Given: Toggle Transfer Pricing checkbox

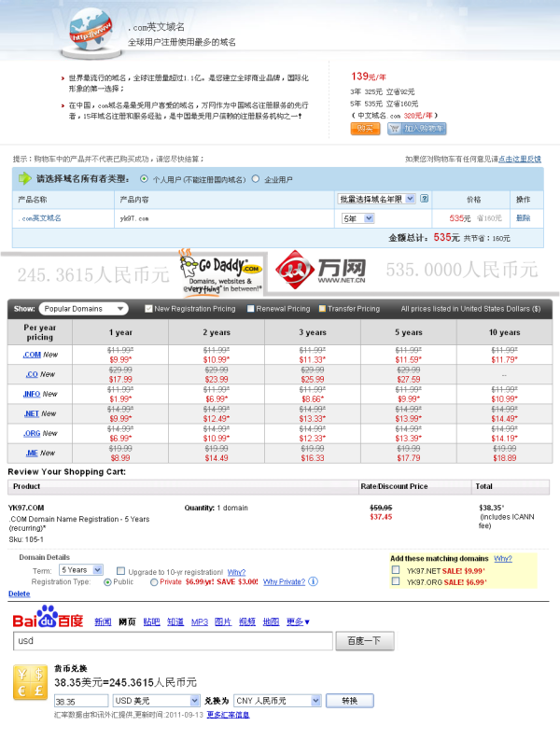Looking at the screenshot, I should tap(322, 309).
